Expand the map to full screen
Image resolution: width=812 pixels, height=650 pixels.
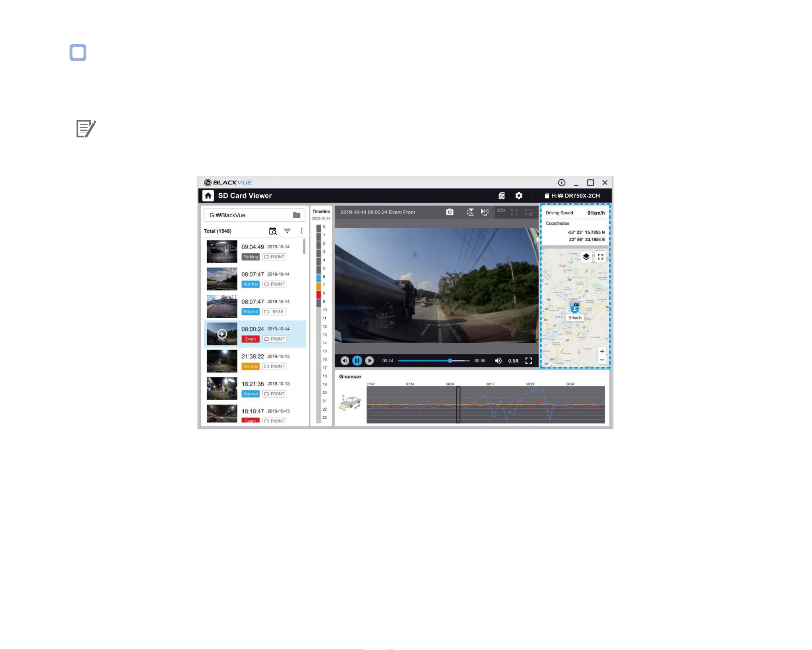click(600, 257)
